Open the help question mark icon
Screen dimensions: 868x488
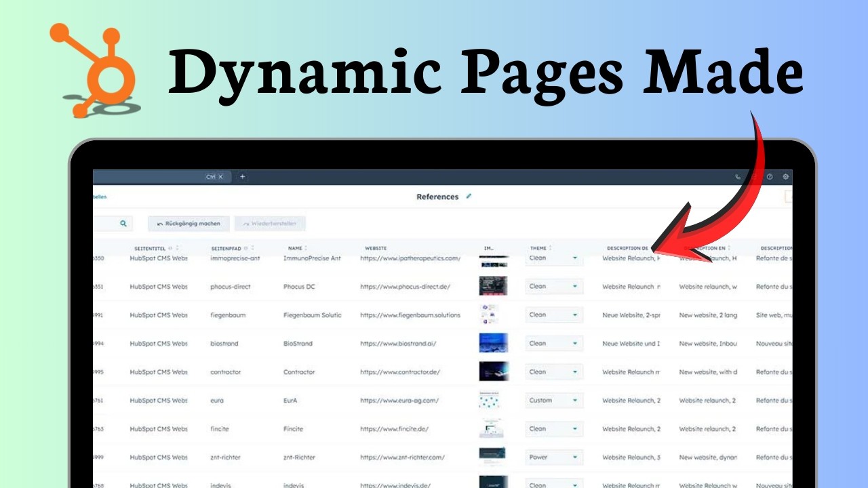click(x=770, y=177)
